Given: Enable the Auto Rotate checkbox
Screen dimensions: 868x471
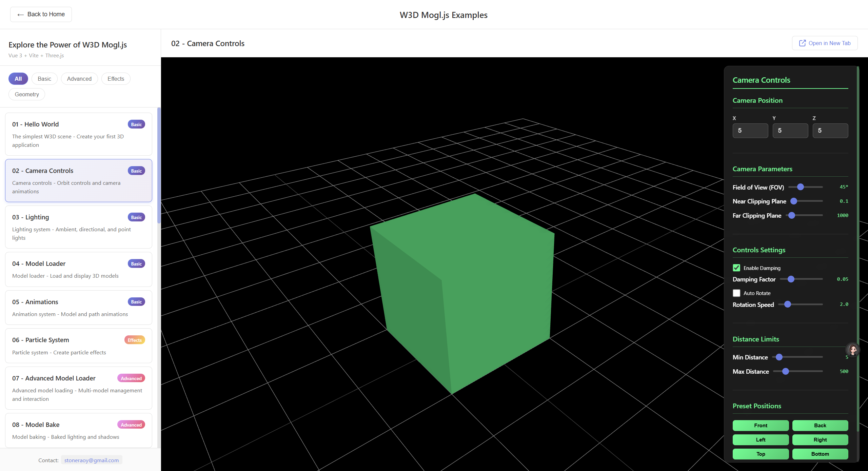Looking at the screenshot, I should pyautogui.click(x=736, y=293).
